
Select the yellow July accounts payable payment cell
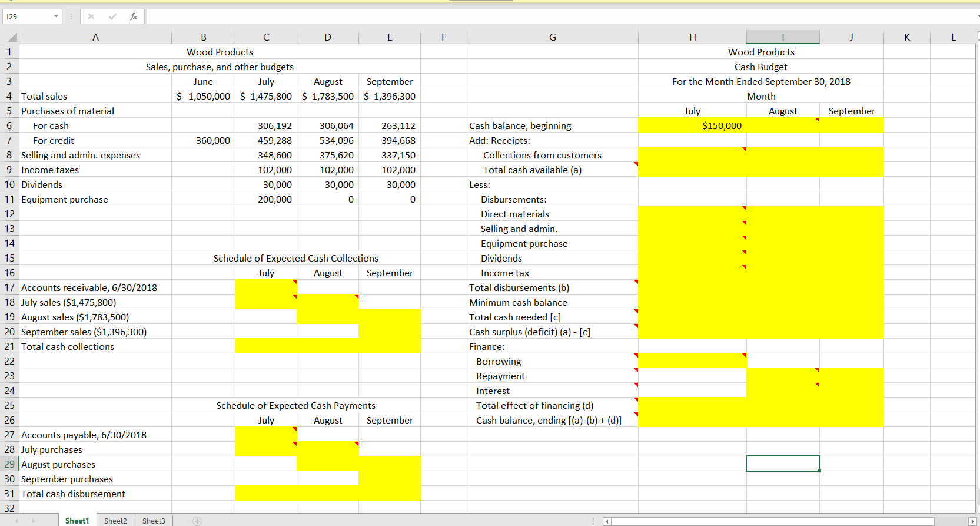click(x=266, y=435)
